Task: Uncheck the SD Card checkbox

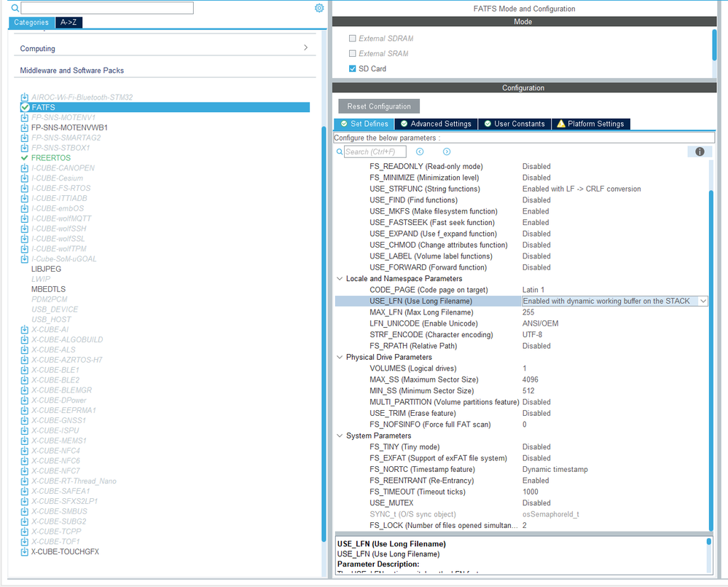Action: [x=353, y=68]
